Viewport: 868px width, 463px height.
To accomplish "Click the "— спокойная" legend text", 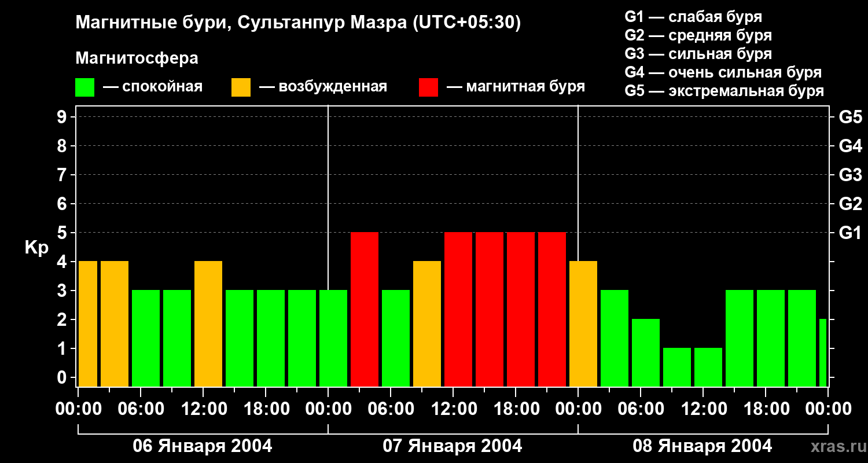I will pos(153,87).
